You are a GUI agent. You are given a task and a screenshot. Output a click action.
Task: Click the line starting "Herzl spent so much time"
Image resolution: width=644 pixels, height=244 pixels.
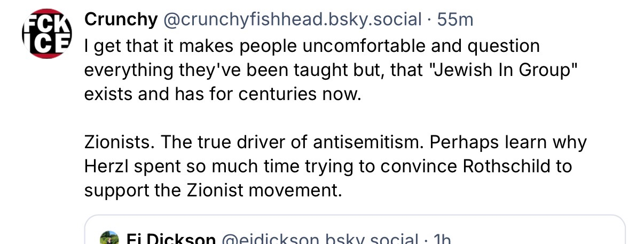pyautogui.click(x=328, y=166)
